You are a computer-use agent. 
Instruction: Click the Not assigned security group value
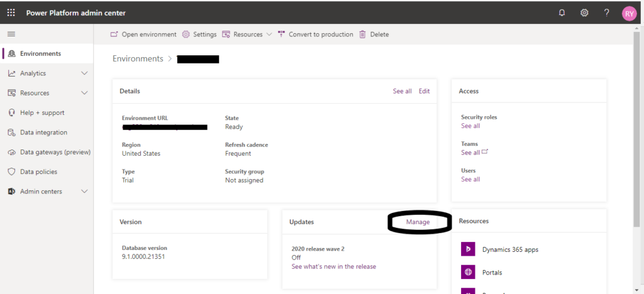pos(245,180)
